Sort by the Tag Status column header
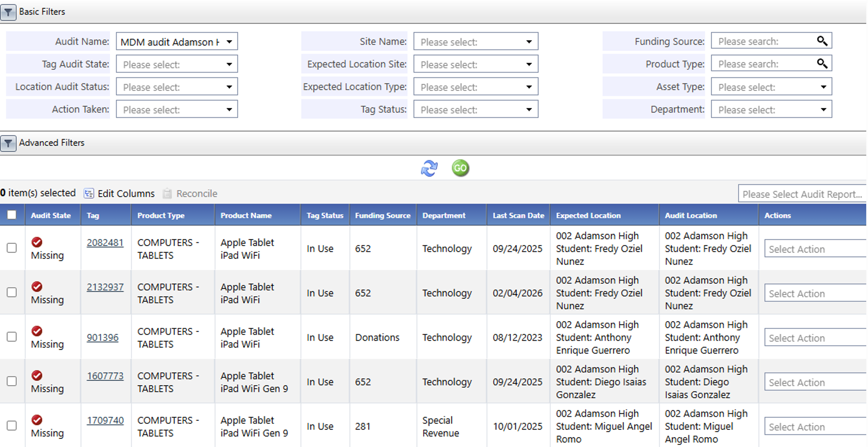868x447 pixels. click(325, 215)
